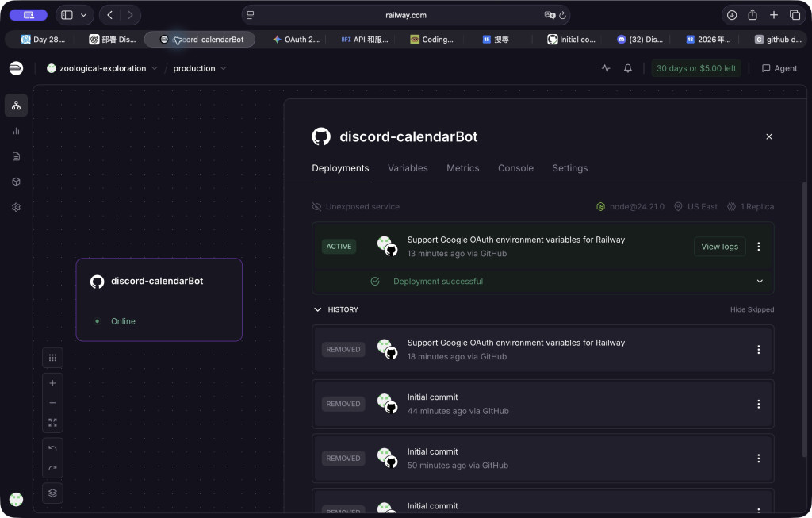
Task: Click the cube icon in the left sidebar
Action: pos(16,182)
